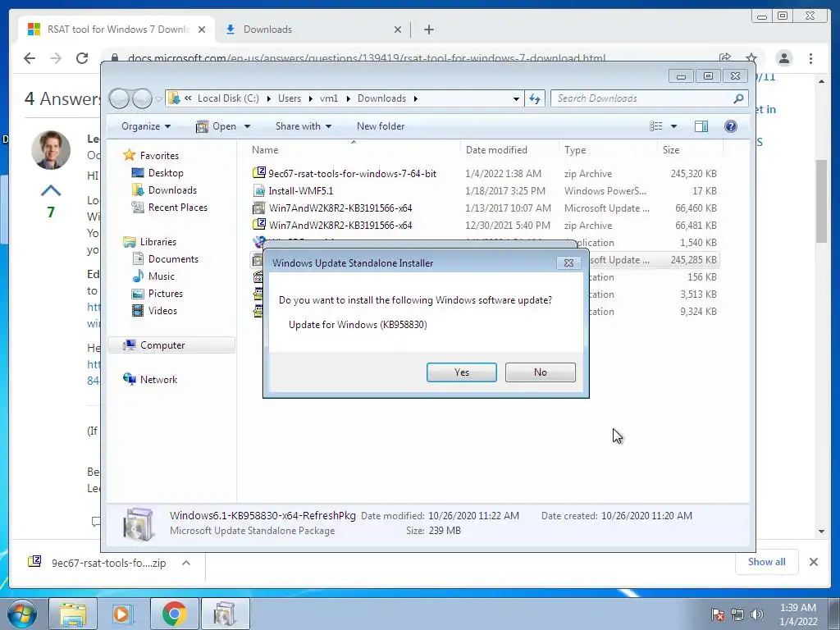
Task: Expand download item options chevron
Action: [x=186, y=563]
